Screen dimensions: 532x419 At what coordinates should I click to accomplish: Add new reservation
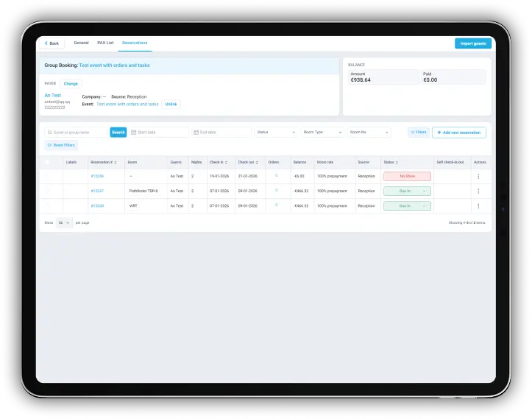pos(458,133)
